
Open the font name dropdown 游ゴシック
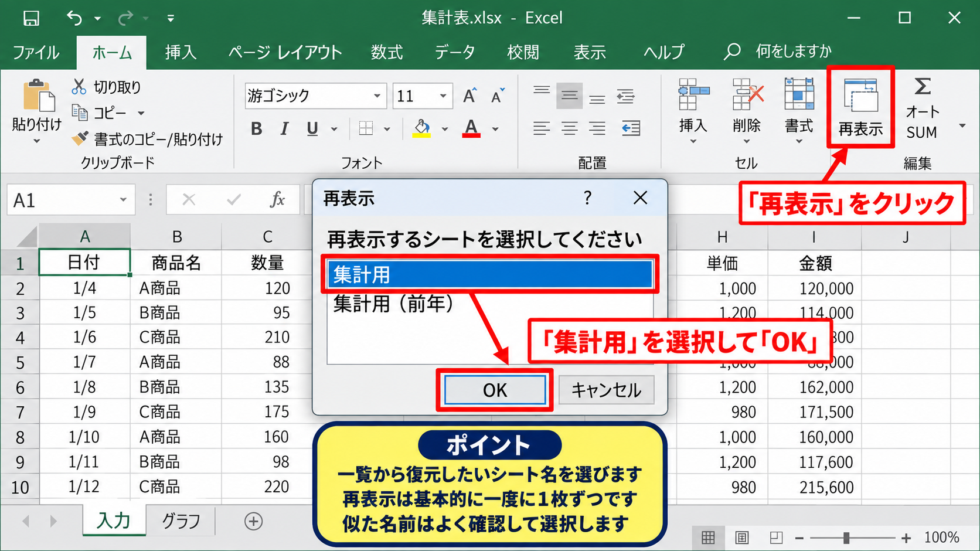pos(377,96)
